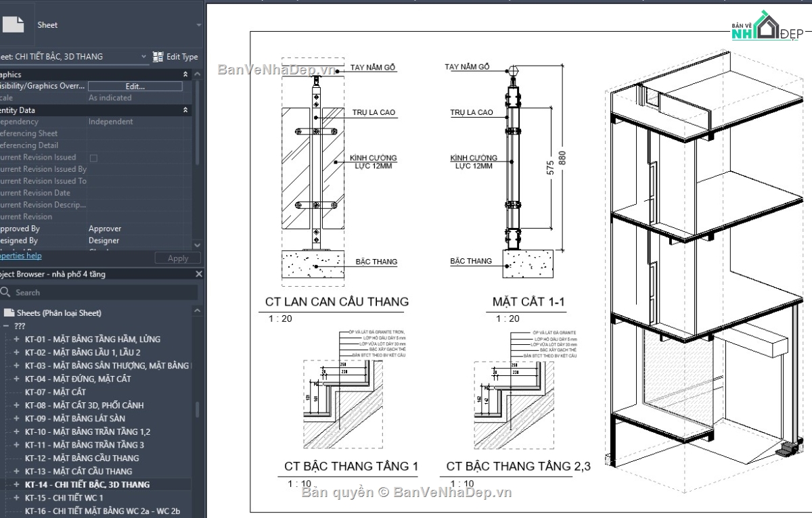This screenshot has height=518, width=812.
Task: Select KT-04 - MẶT ĐỨNG, MẶT CẮT
Action: (x=78, y=379)
